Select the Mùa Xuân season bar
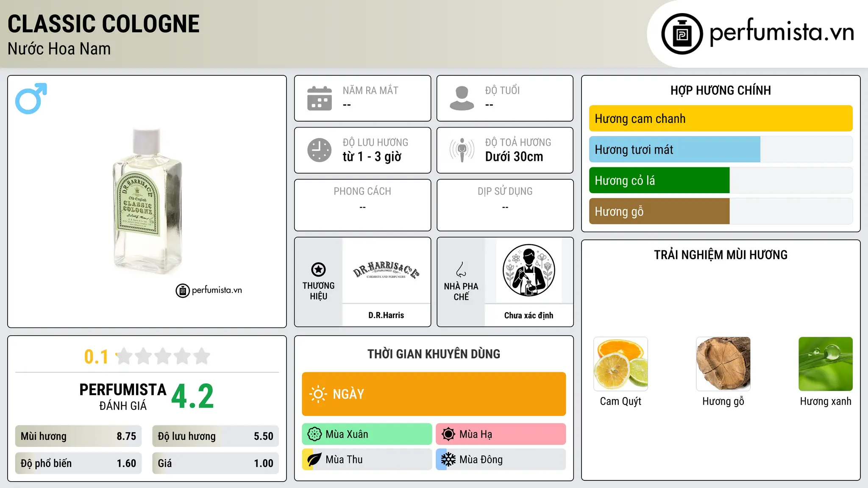This screenshot has width=868, height=488. (367, 434)
